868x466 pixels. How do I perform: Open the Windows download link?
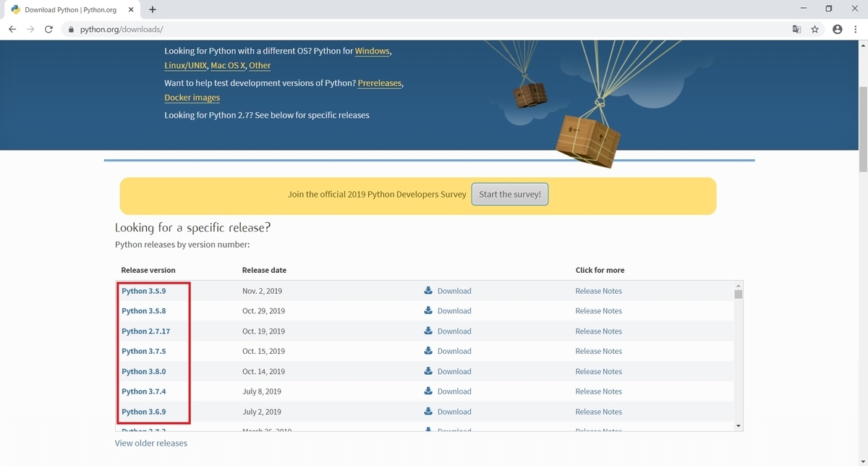coord(372,51)
